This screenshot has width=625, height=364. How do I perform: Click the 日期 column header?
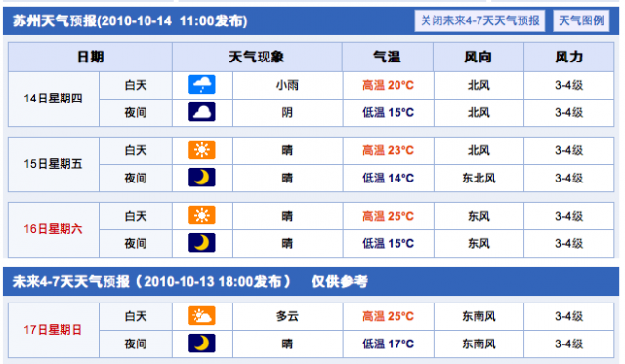(91, 57)
